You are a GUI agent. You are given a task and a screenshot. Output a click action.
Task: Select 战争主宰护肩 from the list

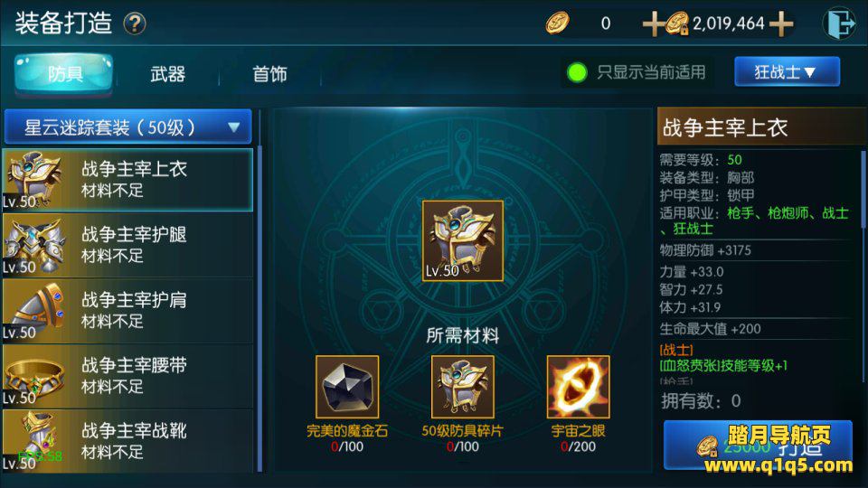click(x=127, y=310)
